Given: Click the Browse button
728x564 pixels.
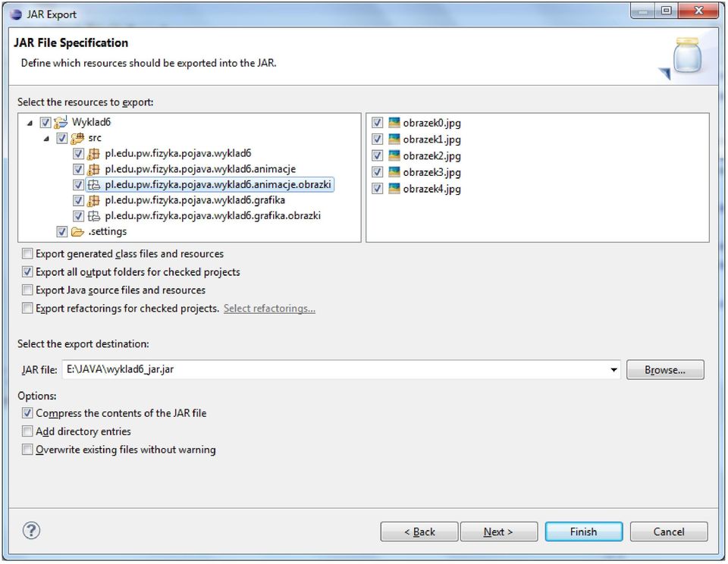Looking at the screenshot, I should pyautogui.click(x=665, y=370).
